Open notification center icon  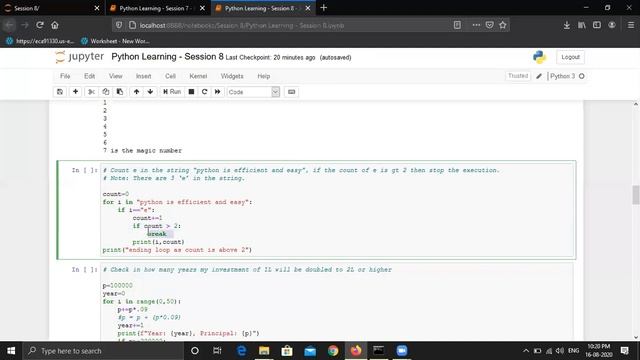[624, 351]
